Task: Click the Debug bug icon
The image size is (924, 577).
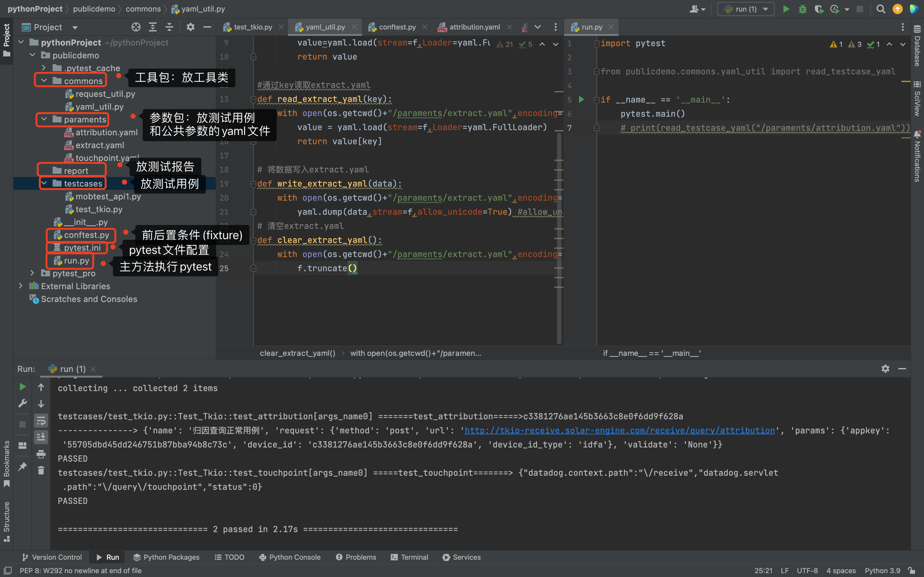Action: (802, 9)
